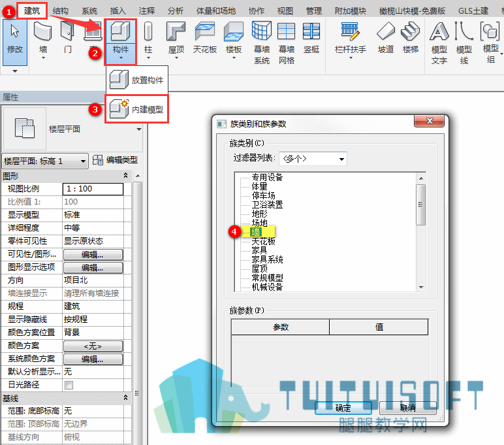Select 停车场 in the category list
Image resolution: width=504 pixels, height=445 pixels.
(263, 195)
